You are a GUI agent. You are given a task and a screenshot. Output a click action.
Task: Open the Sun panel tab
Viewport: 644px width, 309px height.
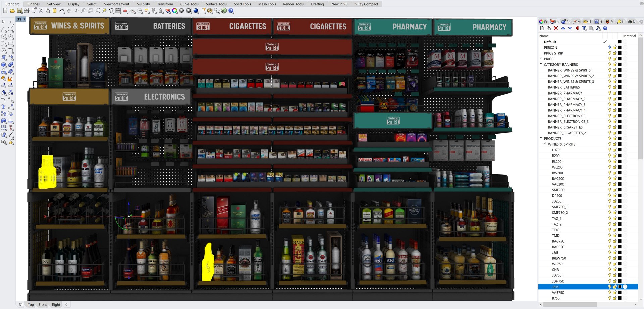click(x=610, y=22)
